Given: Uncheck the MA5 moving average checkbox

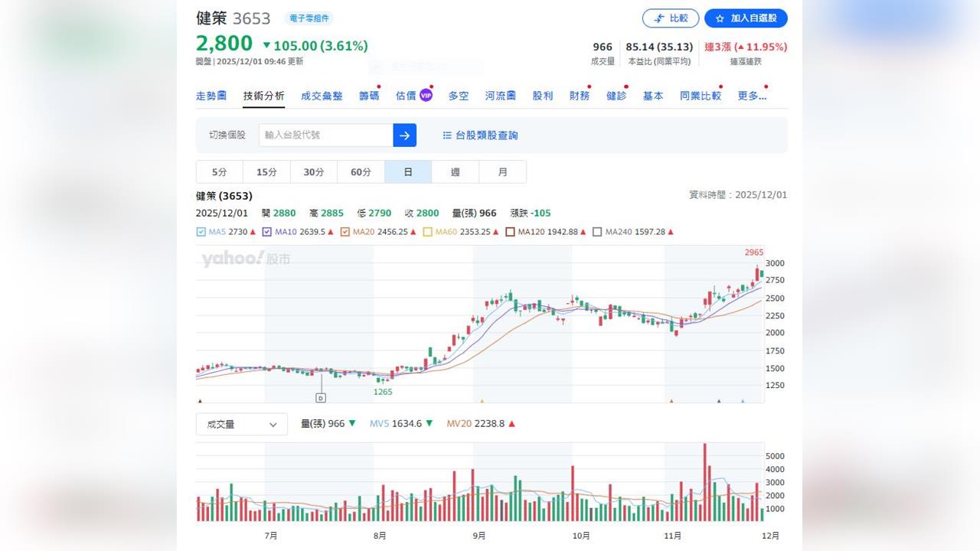Looking at the screenshot, I should coord(202,231).
